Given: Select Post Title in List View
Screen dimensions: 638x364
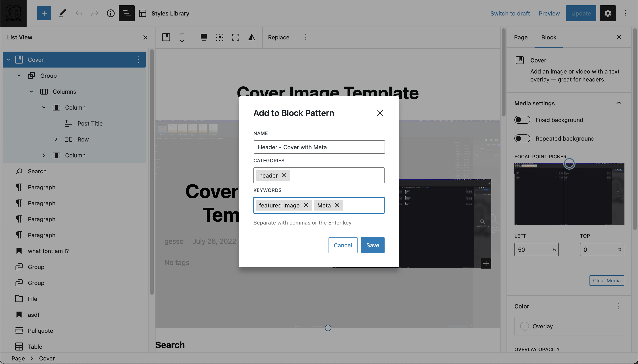Looking at the screenshot, I should click(x=90, y=124).
